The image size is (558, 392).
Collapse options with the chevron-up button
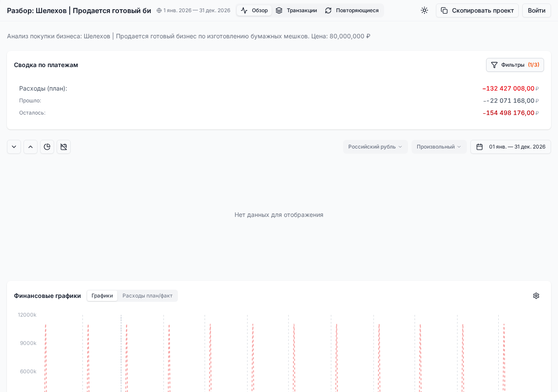pos(30,147)
